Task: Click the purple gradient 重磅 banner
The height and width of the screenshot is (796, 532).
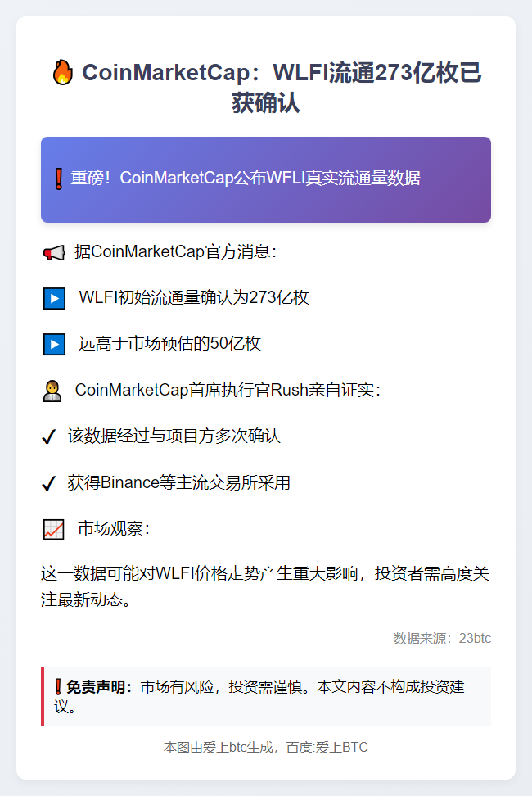Action: [x=266, y=179]
